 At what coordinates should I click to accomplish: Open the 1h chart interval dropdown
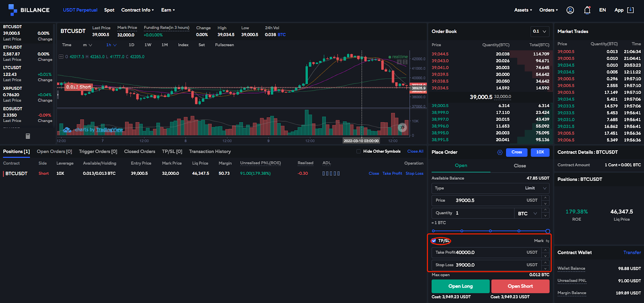click(111, 45)
